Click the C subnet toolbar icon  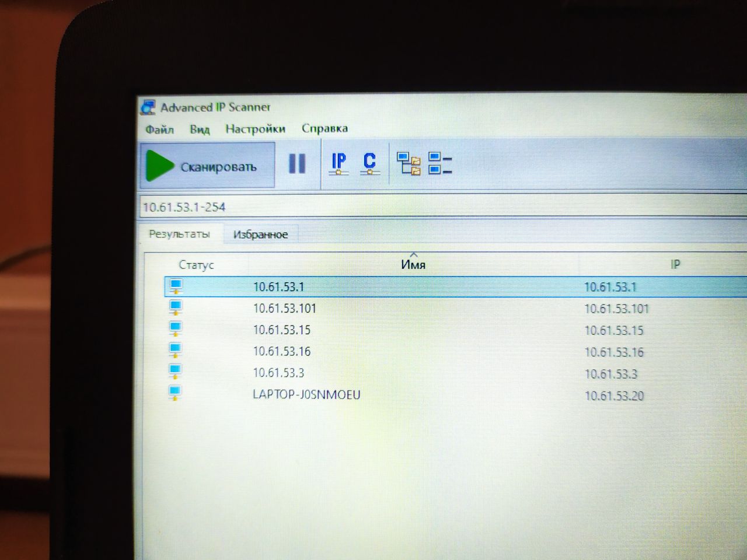point(369,163)
